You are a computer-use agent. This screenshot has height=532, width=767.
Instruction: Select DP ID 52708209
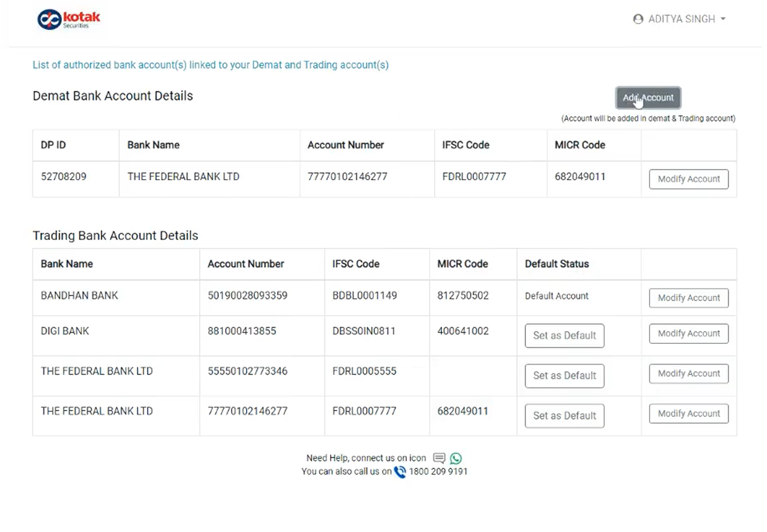(63, 176)
